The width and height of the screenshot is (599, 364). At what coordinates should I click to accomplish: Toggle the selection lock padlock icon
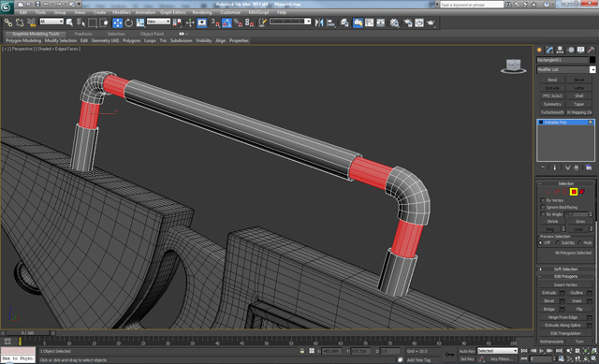(301, 351)
